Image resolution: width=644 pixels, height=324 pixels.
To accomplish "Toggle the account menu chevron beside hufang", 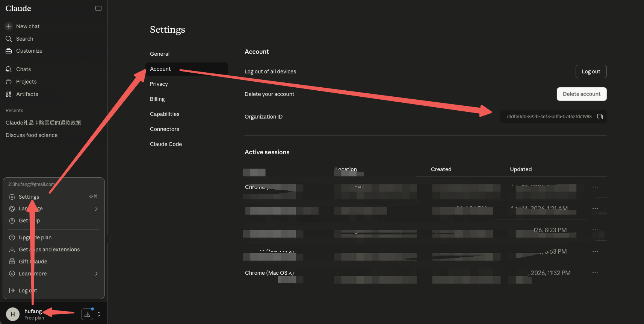I will (x=99, y=314).
